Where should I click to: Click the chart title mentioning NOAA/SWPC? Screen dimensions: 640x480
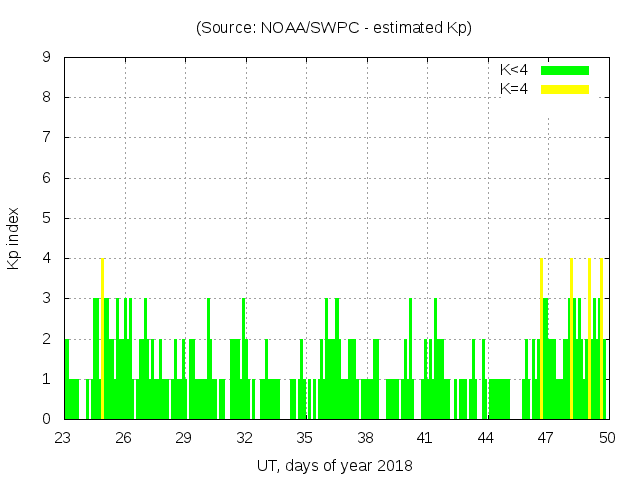pyautogui.click(x=334, y=28)
